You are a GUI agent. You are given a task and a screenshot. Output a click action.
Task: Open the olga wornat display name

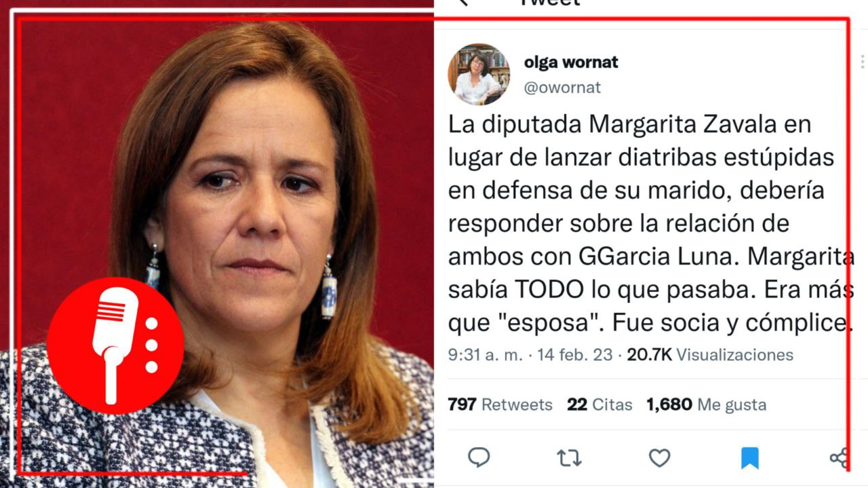(x=571, y=62)
